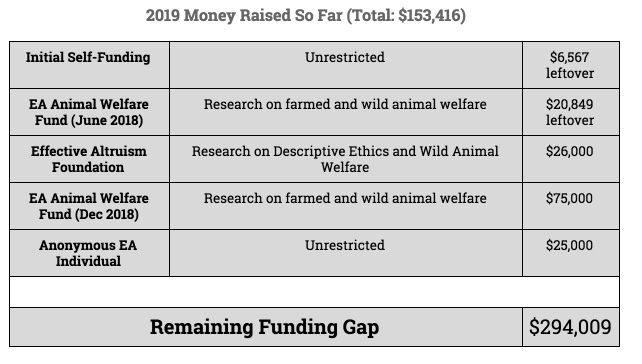
Task: Click the empty row above Remaining Funding Gap
Action: pyautogui.click(x=314, y=292)
